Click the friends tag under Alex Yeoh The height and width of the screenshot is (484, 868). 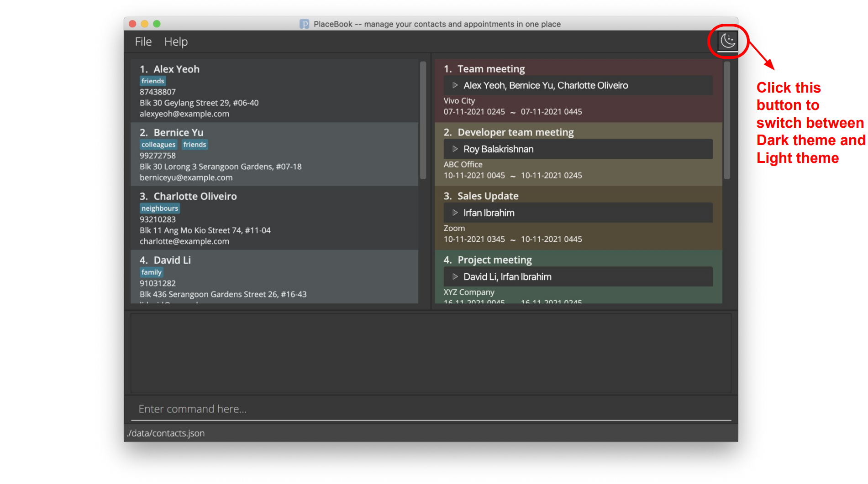[153, 81]
